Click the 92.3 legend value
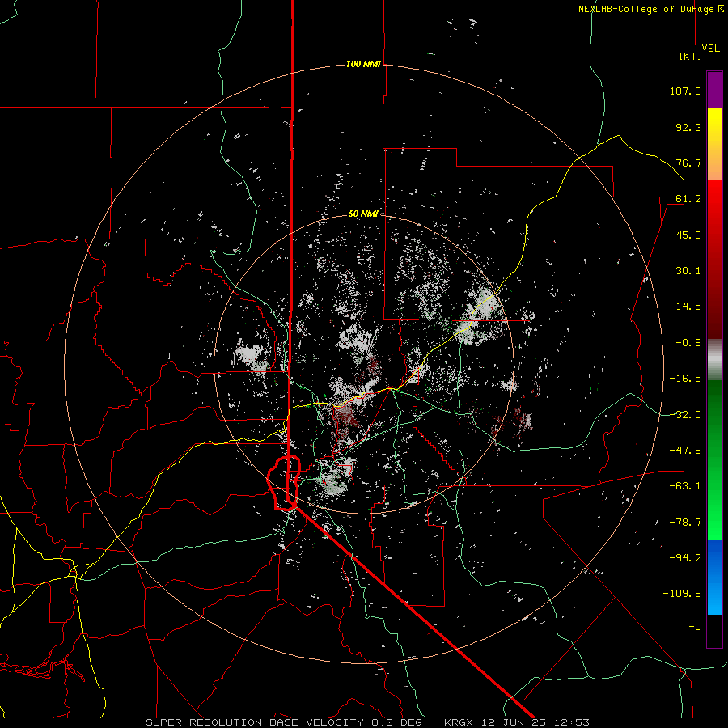 [688, 127]
